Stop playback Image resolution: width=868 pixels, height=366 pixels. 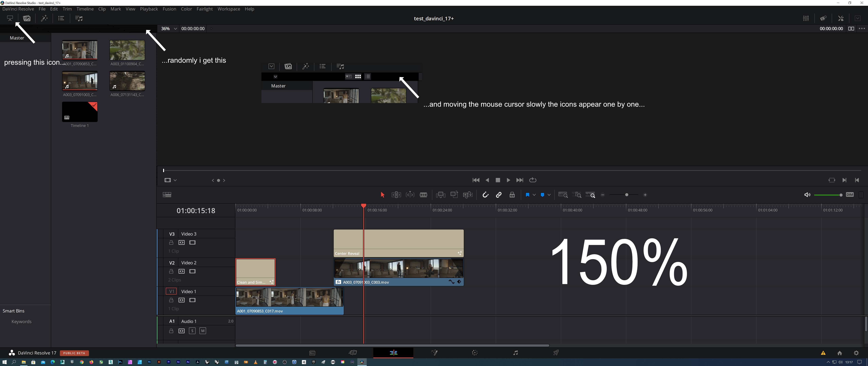click(498, 180)
